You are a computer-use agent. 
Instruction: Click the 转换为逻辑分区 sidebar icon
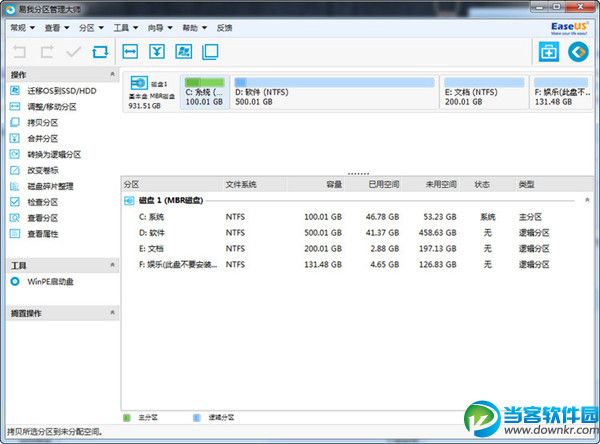tap(15, 154)
